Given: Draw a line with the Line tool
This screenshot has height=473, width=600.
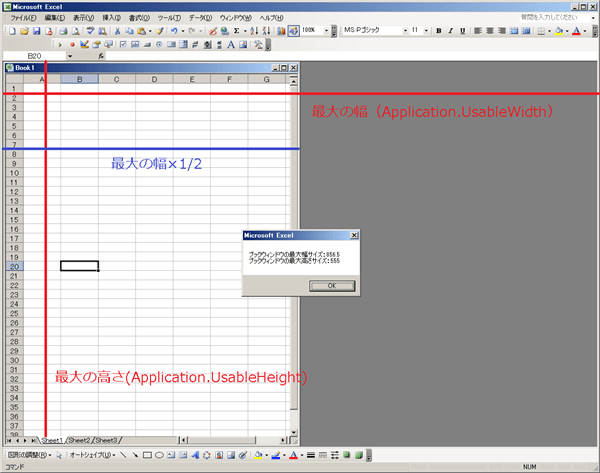Looking at the screenshot, I should (123, 455).
